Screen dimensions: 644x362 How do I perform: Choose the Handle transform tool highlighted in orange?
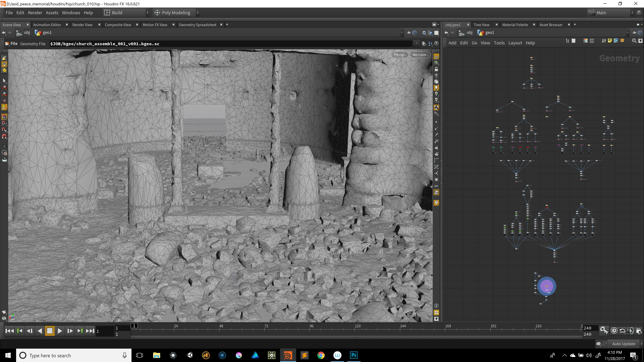pyautogui.click(x=4, y=107)
